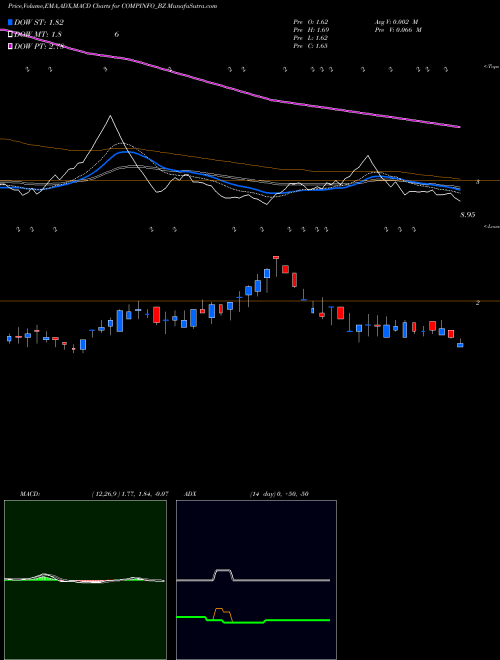Open the dark blue ADX indicator chart
500x660 pixels.
[x=256, y=580]
